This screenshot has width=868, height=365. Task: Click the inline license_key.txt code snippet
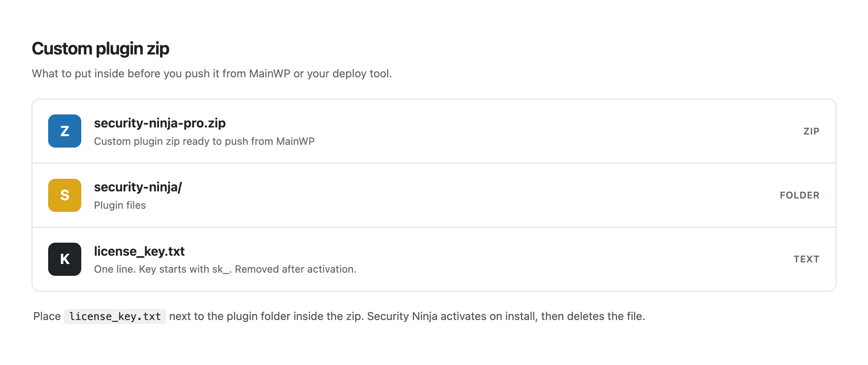115,316
